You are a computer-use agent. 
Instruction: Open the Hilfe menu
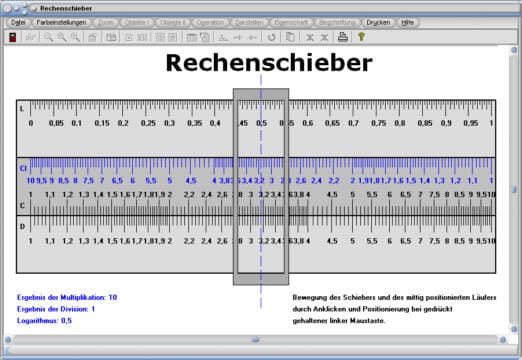(408, 22)
